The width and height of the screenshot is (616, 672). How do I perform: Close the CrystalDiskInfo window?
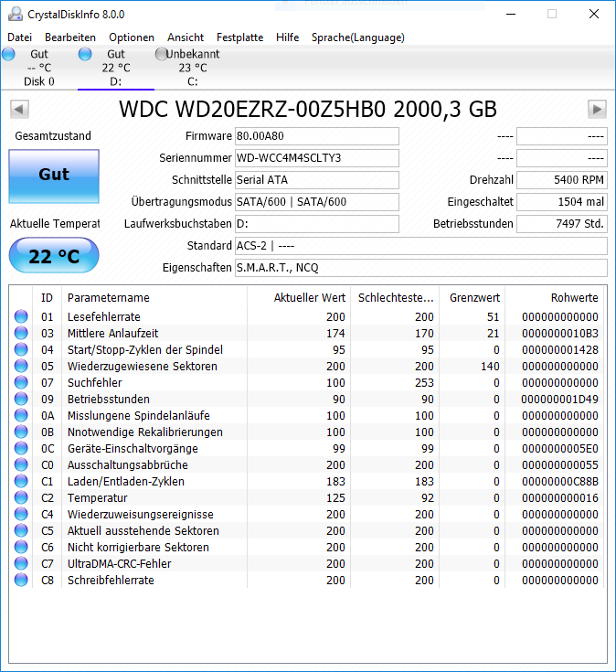[x=594, y=14]
